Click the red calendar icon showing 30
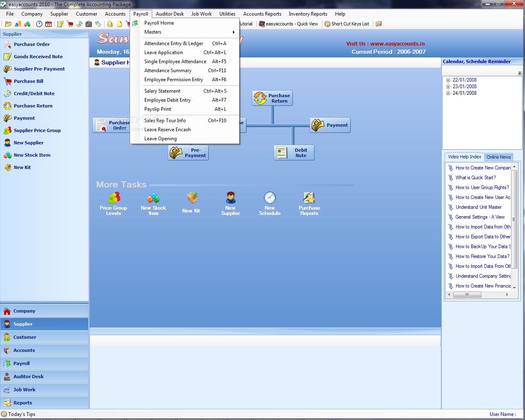Screen dimensions: 525x420 pos(48,24)
